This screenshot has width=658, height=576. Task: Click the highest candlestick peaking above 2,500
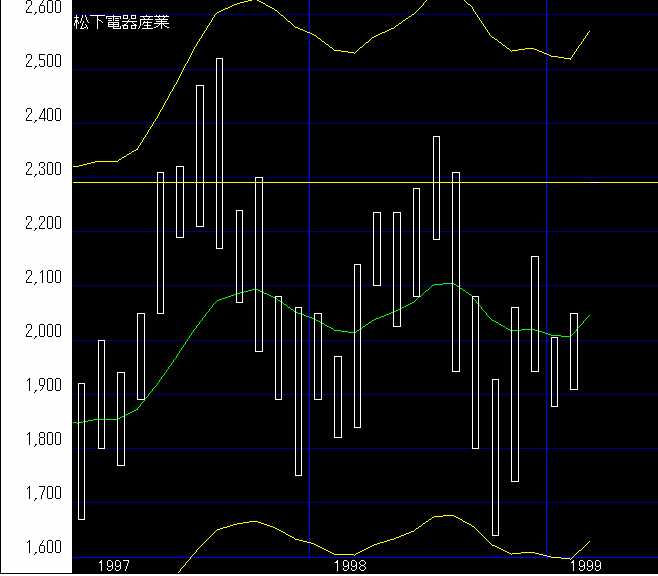219,150
